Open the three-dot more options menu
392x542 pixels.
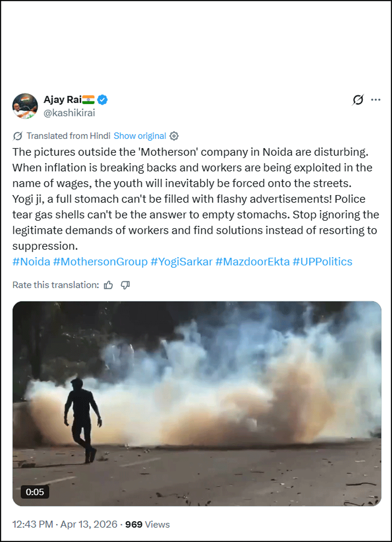(x=375, y=100)
